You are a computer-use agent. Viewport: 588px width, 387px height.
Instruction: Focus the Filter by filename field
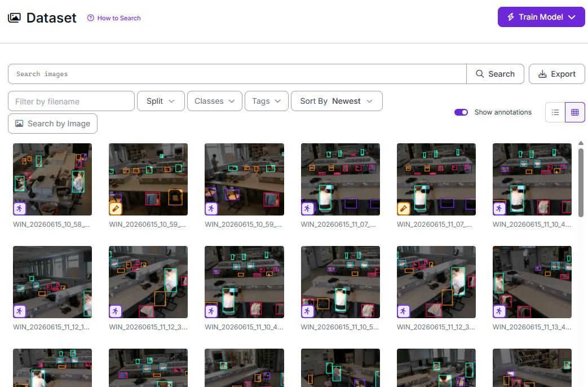[x=71, y=102]
